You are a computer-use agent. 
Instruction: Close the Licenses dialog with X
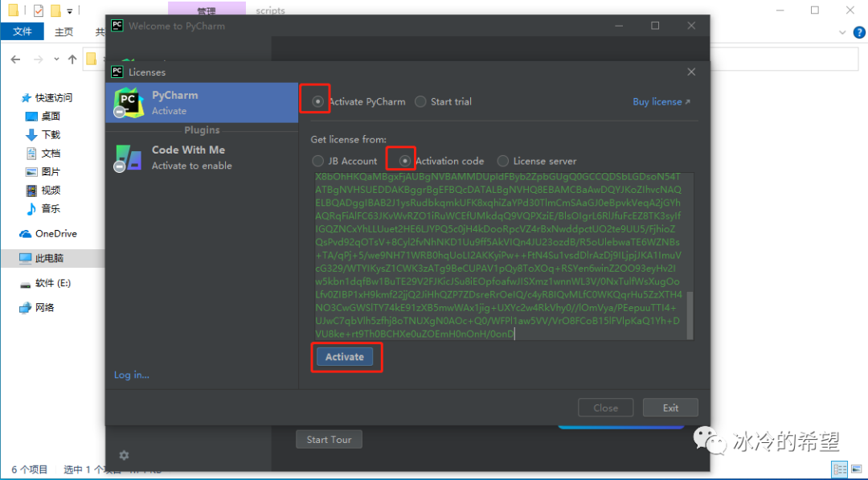click(691, 72)
